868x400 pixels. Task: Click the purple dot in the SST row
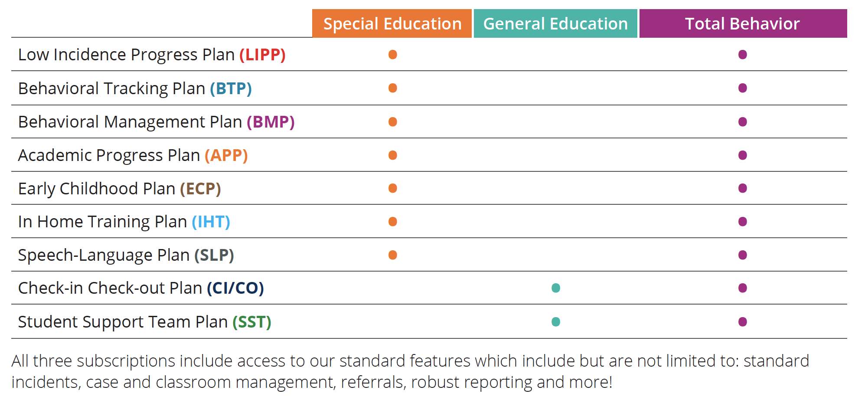click(743, 322)
